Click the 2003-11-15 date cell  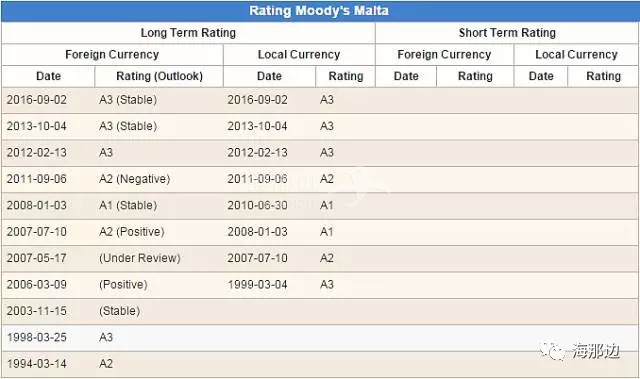click(x=37, y=311)
